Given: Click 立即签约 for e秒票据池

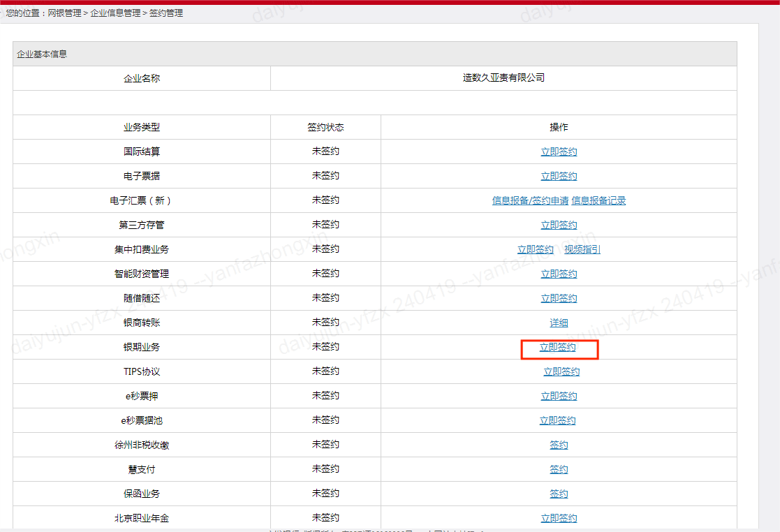Looking at the screenshot, I should click(x=557, y=420).
